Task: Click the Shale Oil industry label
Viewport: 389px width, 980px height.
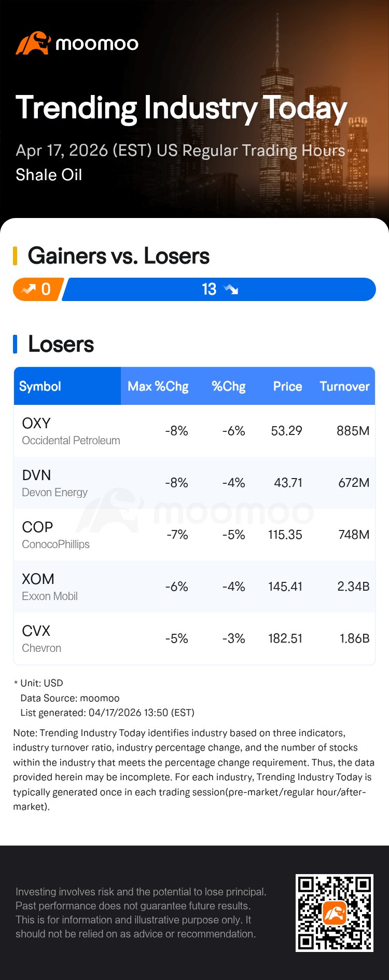Action: coord(49,175)
